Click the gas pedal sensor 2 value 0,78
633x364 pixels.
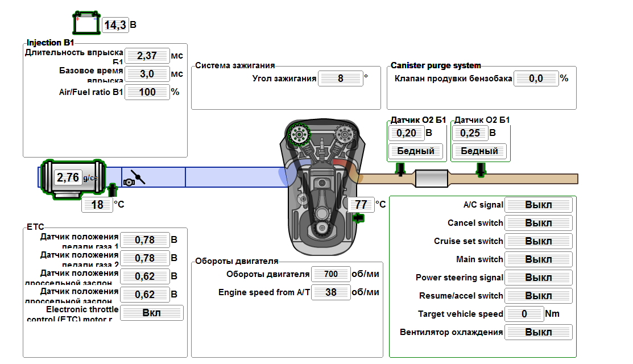pos(144,258)
